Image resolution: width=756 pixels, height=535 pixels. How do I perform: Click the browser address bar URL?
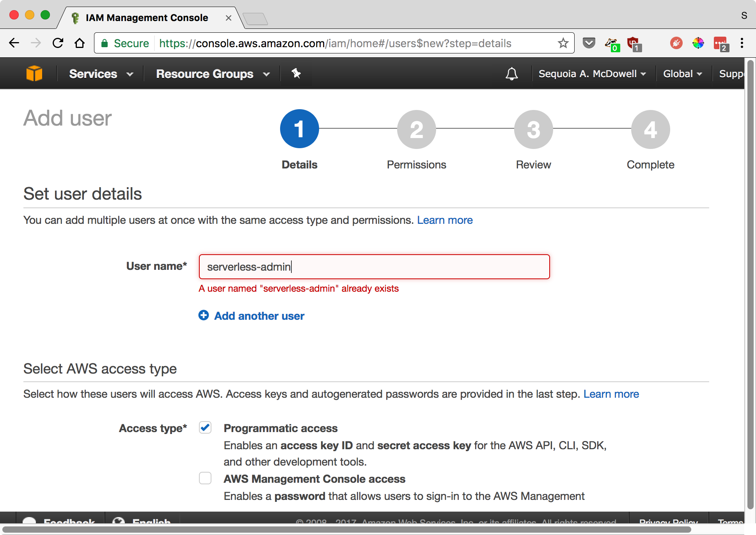click(335, 43)
